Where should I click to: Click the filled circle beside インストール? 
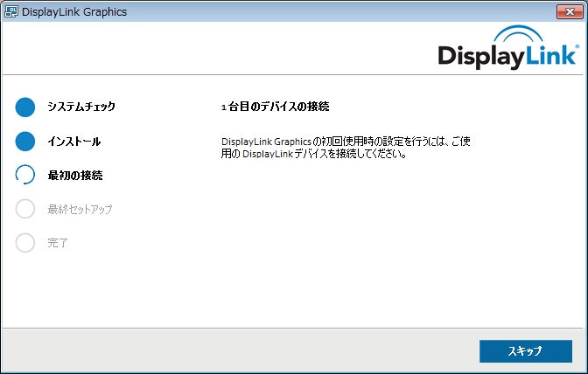pos(25,142)
